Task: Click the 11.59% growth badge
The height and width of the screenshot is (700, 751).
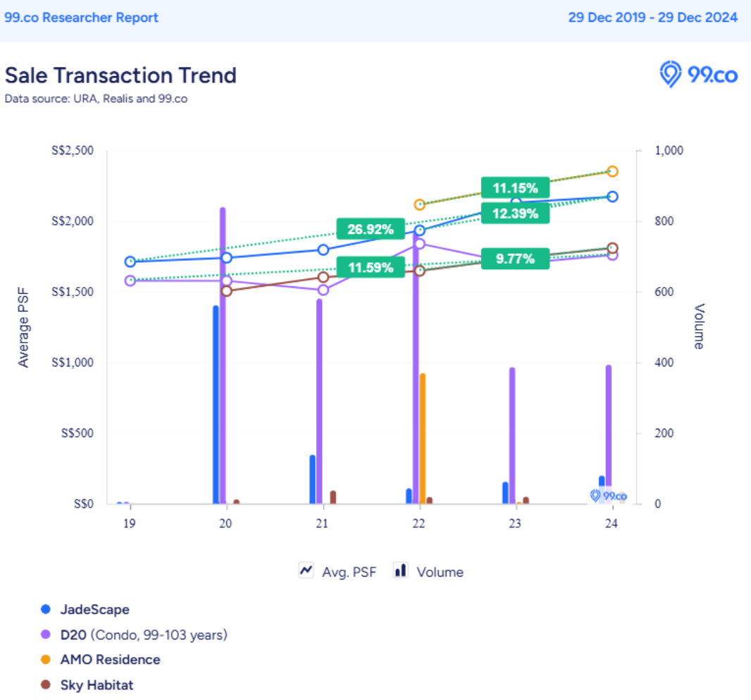Action: pos(371,267)
